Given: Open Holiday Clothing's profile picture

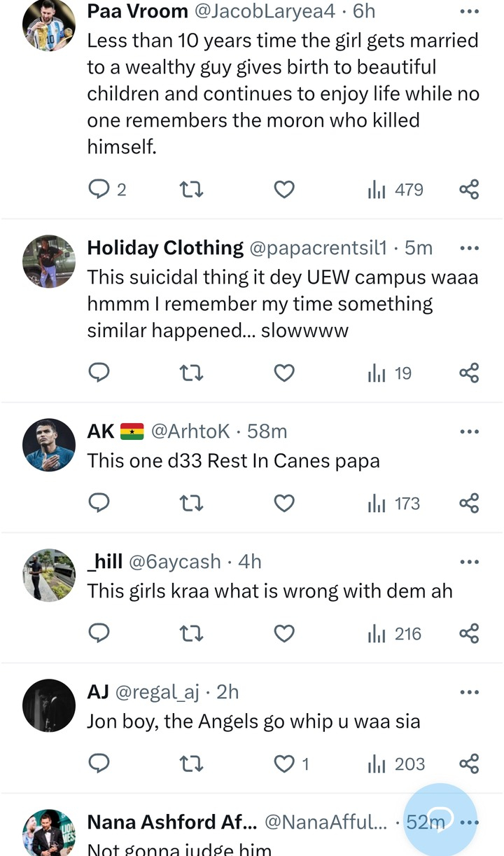Looking at the screenshot, I should tap(49, 261).
